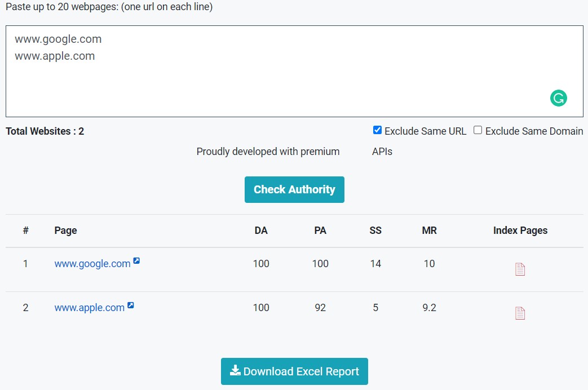Click the PA column header
The width and height of the screenshot is (588, 390).
point(320,231)
